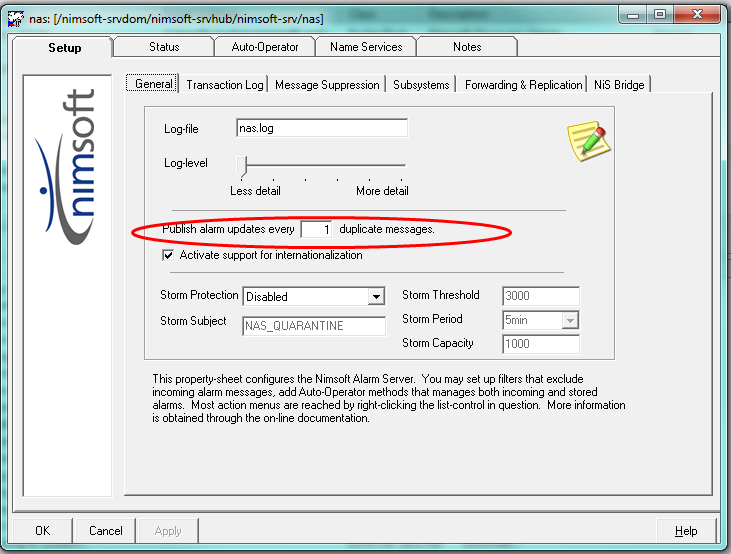Click the nas window title bar icon

click(x=15, y=19)
